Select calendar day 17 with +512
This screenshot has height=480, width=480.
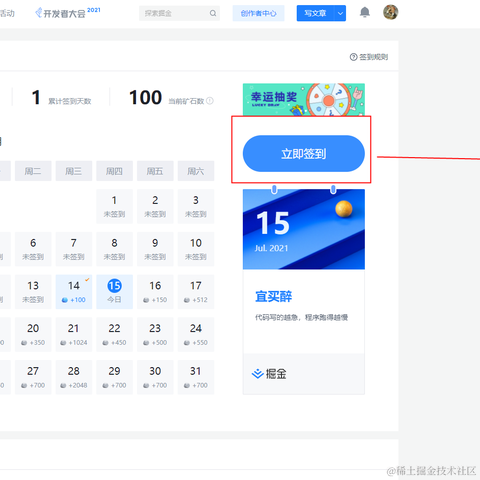[x=196, y=292]
